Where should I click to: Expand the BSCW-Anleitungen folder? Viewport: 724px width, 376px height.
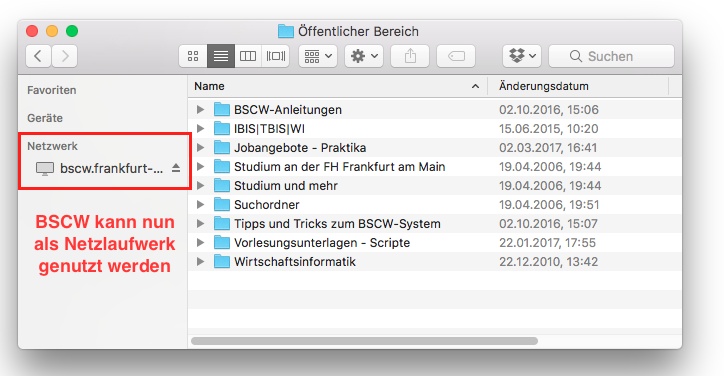200,109
